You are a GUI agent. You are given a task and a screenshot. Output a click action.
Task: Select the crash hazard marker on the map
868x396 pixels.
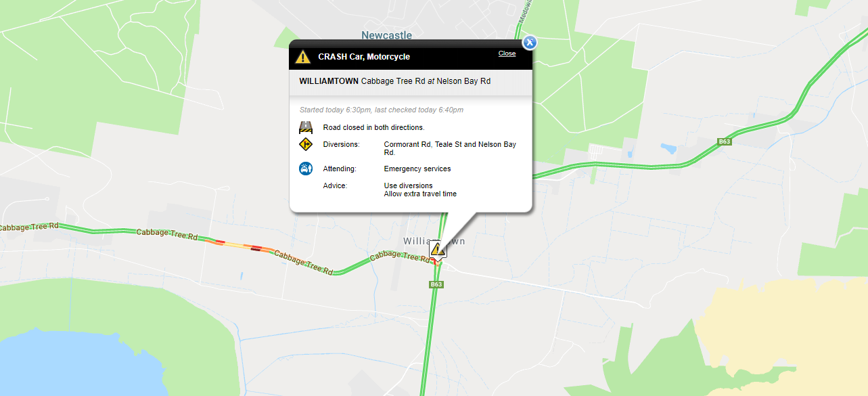[x=438, y=249]
